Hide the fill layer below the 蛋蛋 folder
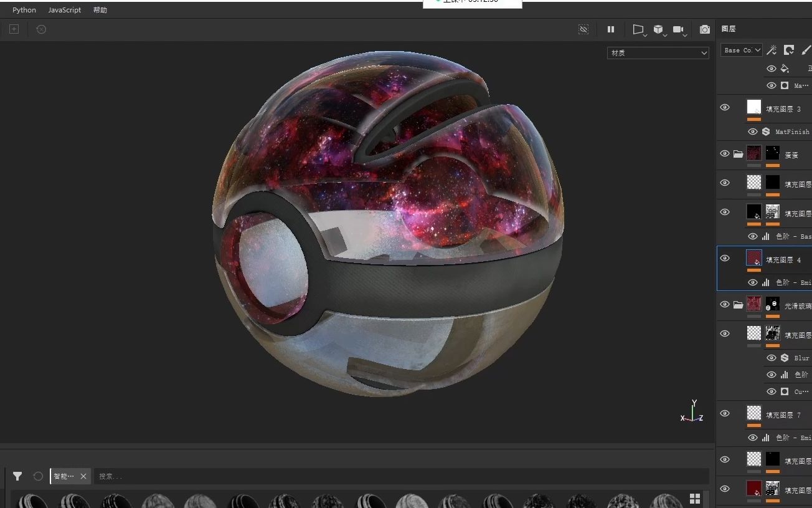The width and height of the screenshot is (812, 508). pyautogui.click(x=725, y=183)
